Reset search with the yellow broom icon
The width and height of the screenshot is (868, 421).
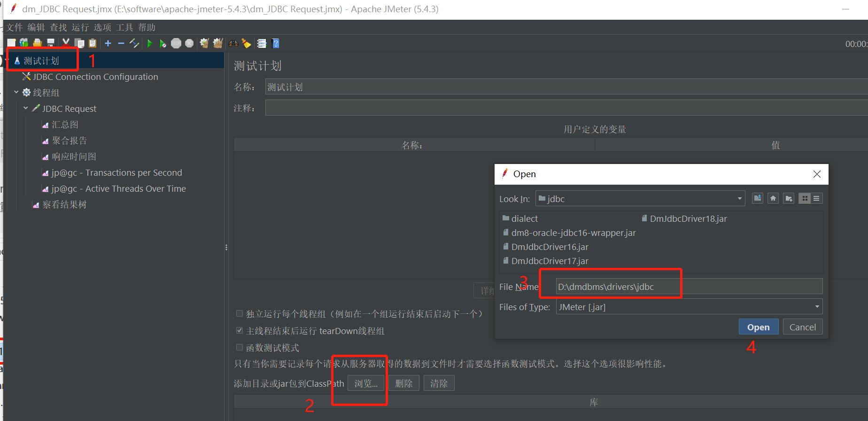coord(247,43)
